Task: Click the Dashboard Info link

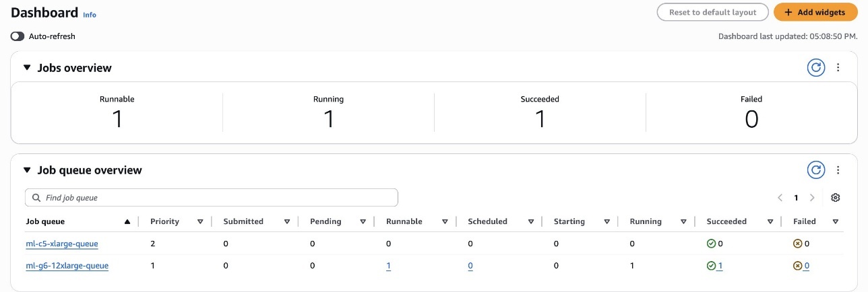Action: click(90, 14)
